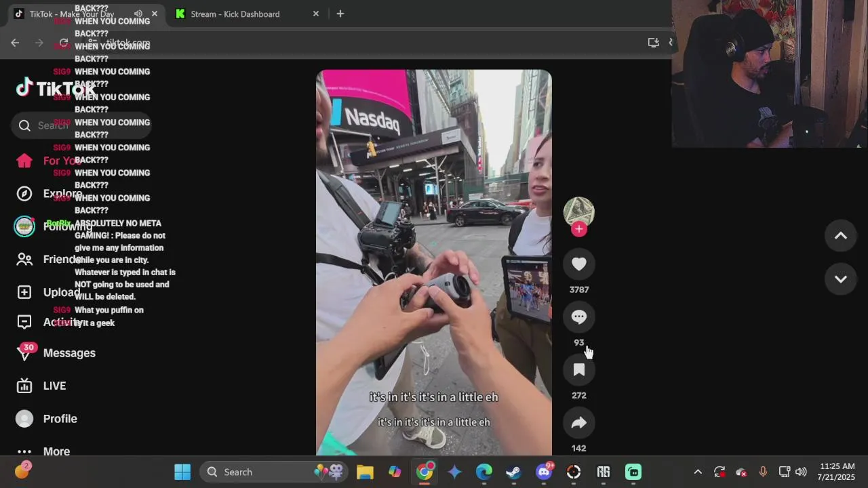Open Steam from taskbar
Image resolution: width=868 pixels, height=488 pixels.
(x=514, y=472)
